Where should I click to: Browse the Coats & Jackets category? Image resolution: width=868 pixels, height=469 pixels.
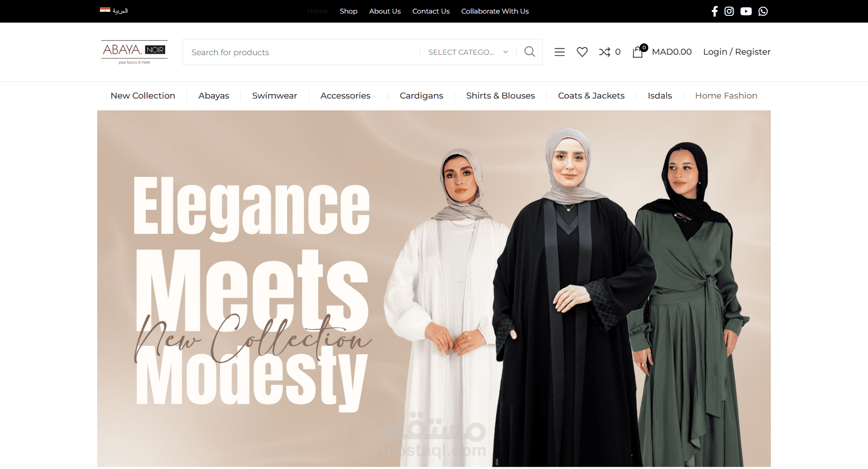pos(591,96)
